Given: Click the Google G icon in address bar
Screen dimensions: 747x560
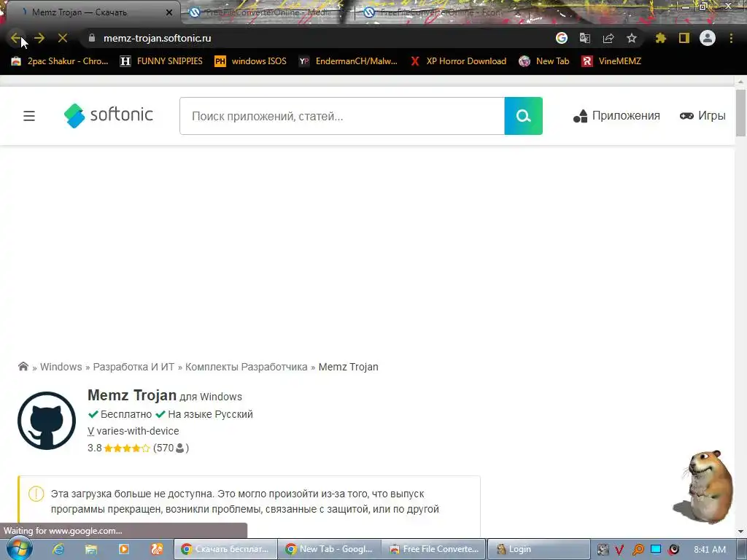Looking at the screenshot, I should coord(562,38).
